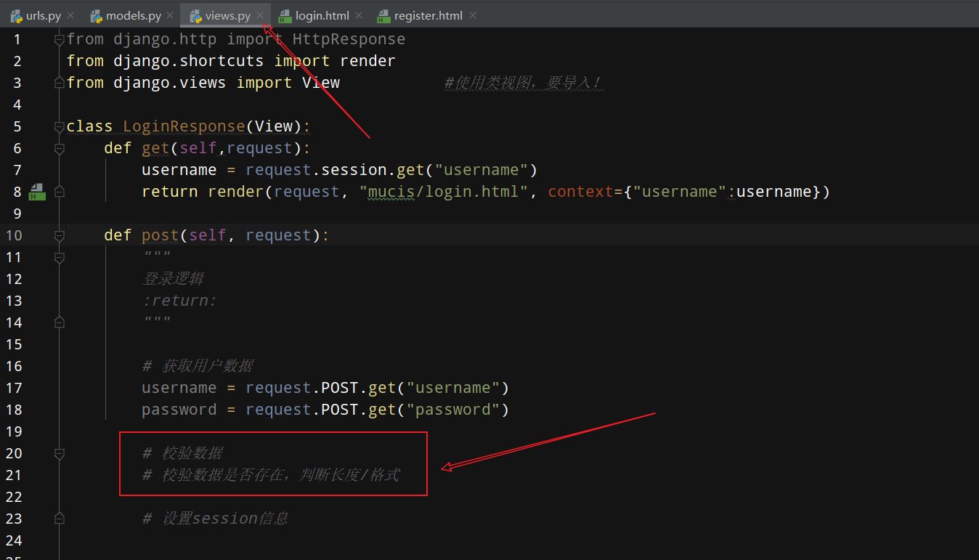Close the urls.py tab
The width and height of the screenshot is (979, 560).
[x=70, y=15]
